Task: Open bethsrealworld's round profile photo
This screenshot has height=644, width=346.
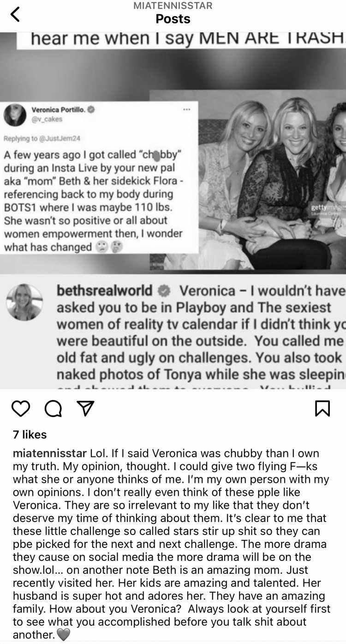Action: point(24,302)
